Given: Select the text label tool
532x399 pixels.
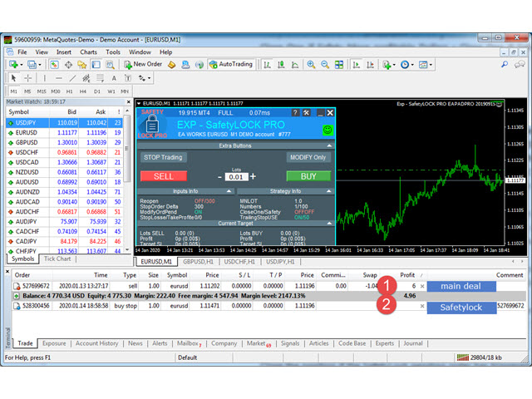Looking at the screenshot, I should click(128, 78).
